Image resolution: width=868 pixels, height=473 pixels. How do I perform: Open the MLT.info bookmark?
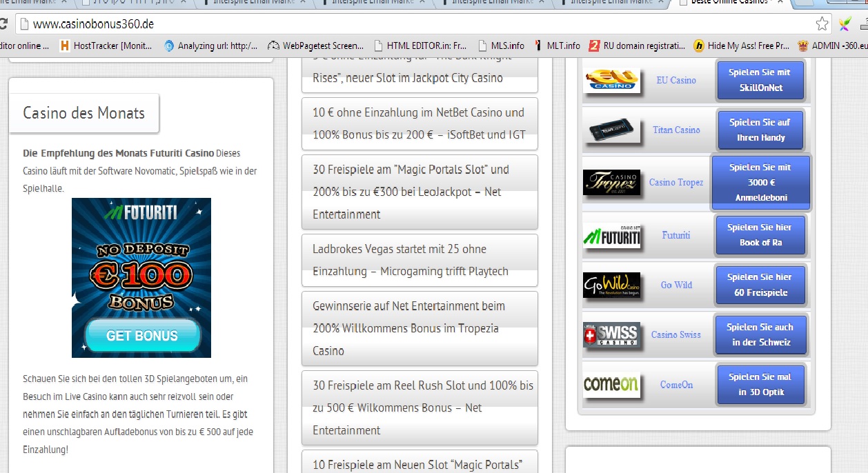557,46
